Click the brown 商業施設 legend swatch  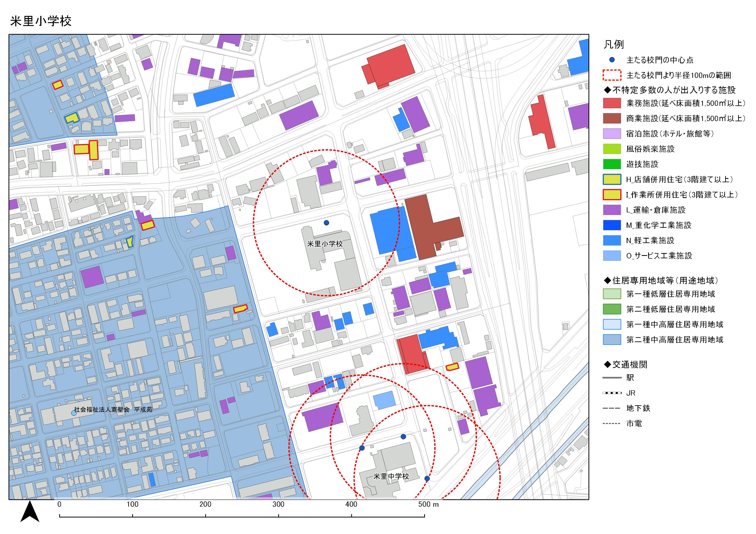(612, 118)
